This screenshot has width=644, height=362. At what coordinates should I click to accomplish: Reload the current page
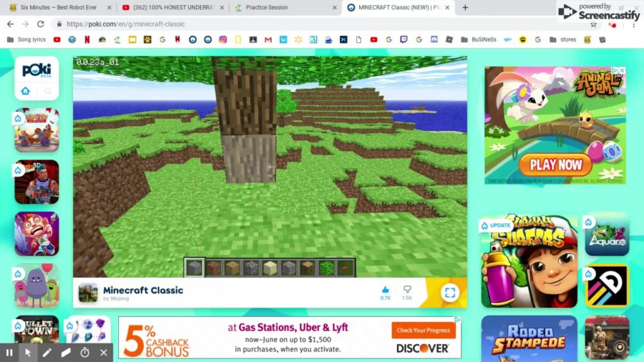40,25
